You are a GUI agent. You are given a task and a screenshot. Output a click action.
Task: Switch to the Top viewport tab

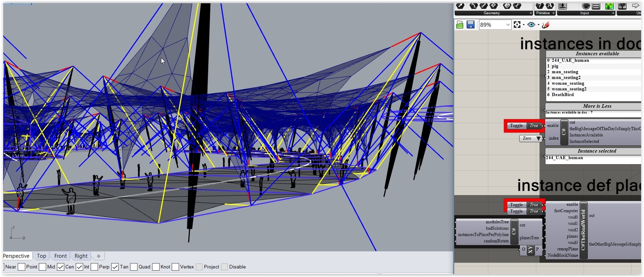point(41,256)
